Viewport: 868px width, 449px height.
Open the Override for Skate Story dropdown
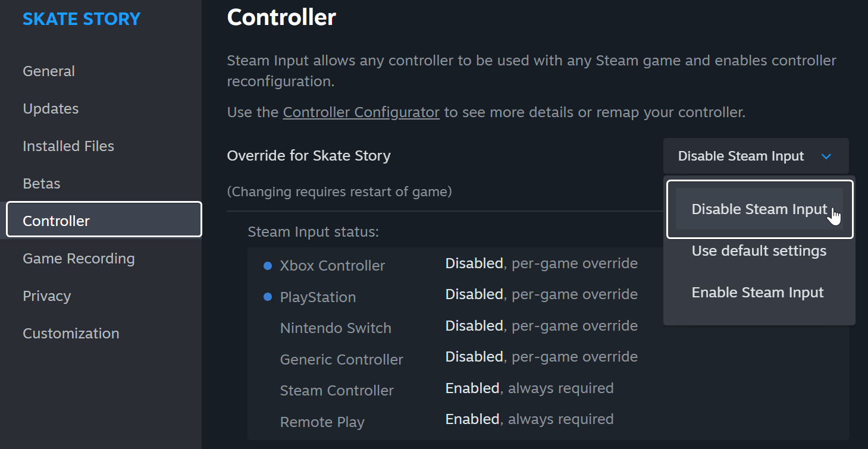click(x=756, y=156)
